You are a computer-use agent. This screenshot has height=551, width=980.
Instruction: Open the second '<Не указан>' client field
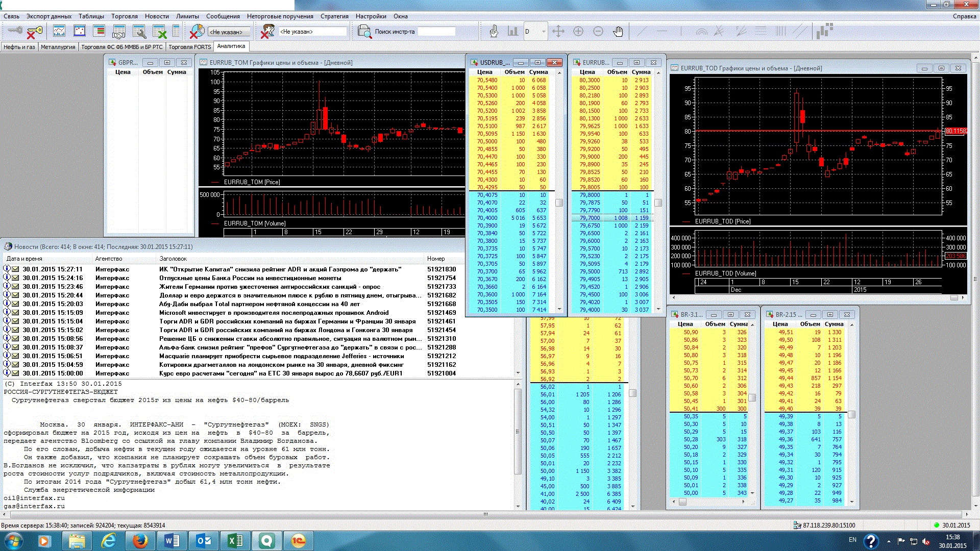click(313, 32)
